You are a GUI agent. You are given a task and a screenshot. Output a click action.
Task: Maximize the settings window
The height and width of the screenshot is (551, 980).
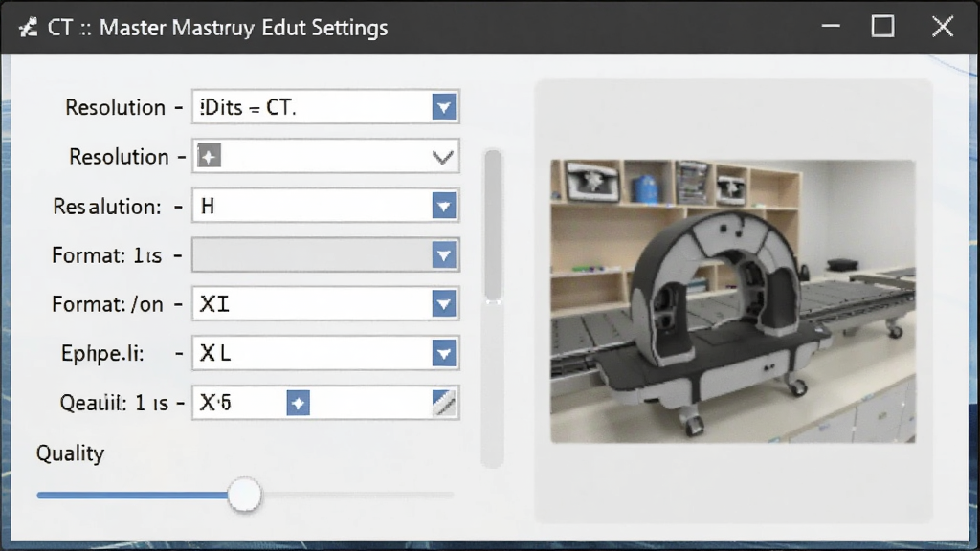[x=883, y=26]
